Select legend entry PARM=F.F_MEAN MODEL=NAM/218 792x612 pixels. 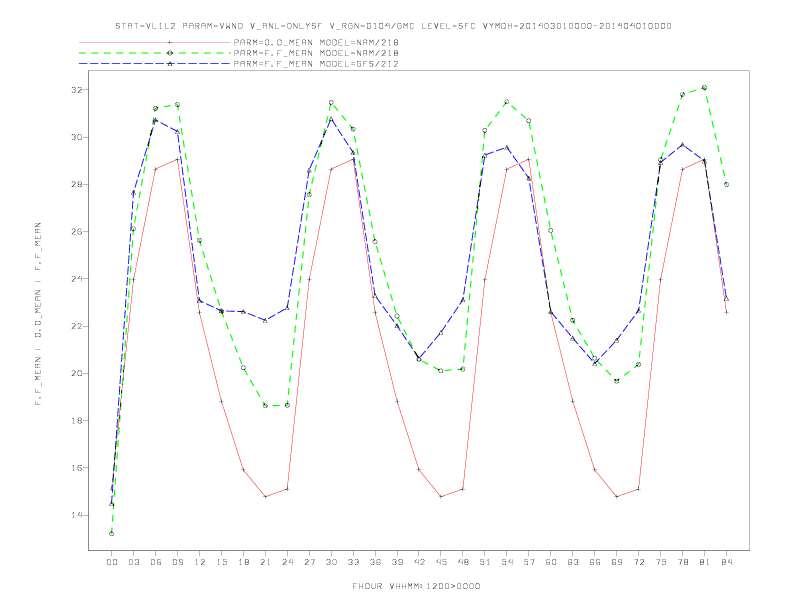316,53
